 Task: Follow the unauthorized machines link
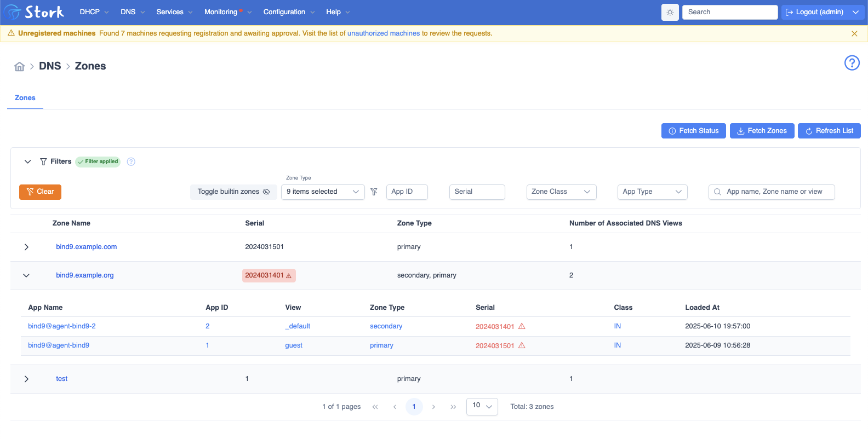coord(384,33)
